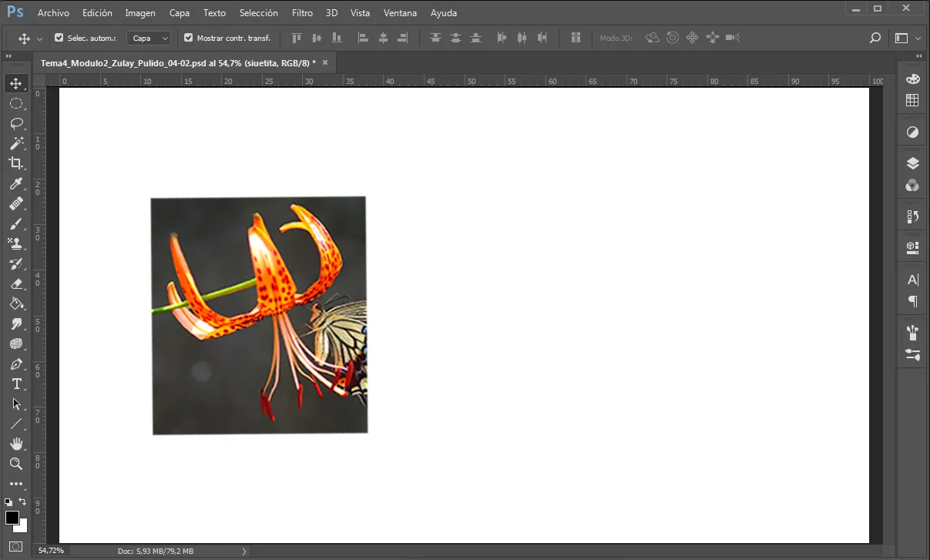
Task: Align left edges of layers
Action: pyautogui.click(x=363, y=38)
